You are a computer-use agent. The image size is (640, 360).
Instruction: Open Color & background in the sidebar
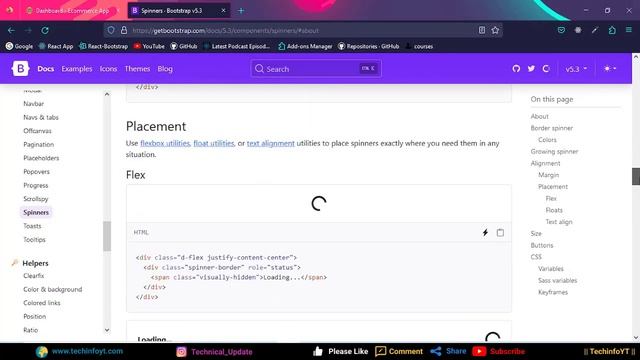click(53, 289)
